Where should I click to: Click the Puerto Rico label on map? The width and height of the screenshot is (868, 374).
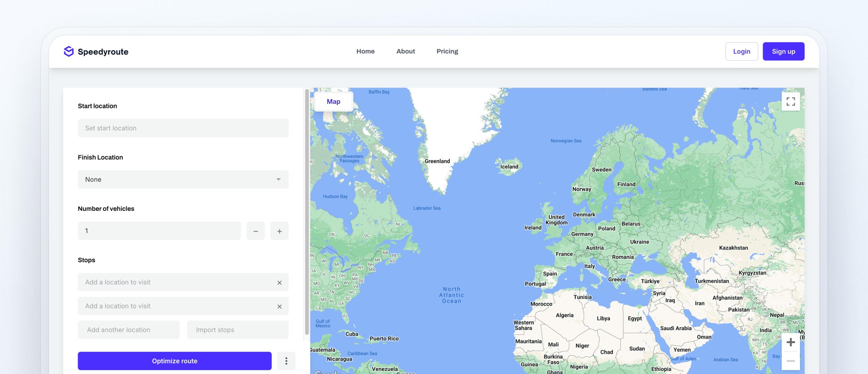tap(384, 338)
